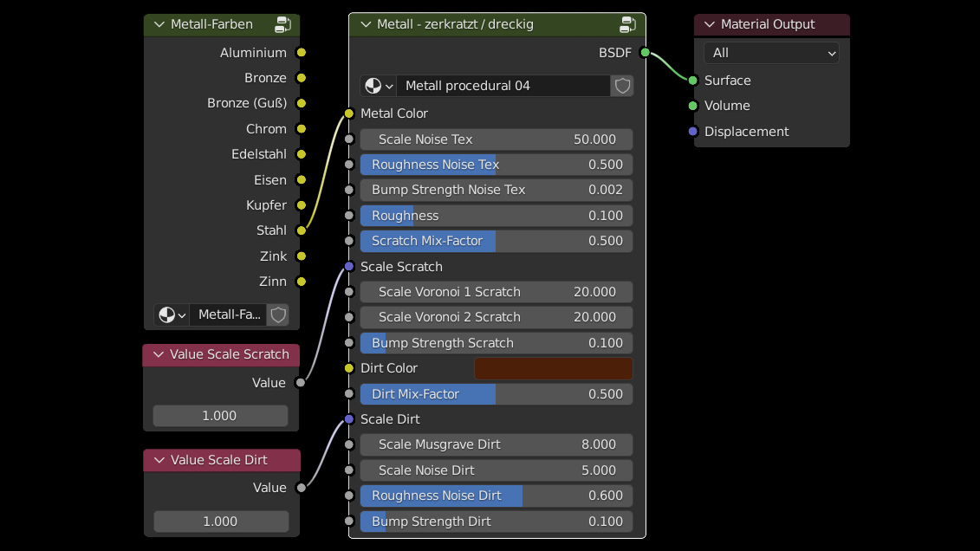Image resolution: width=980 pixels, height=551 pixels.
Task: Click the group icon on Metall zerkratzt header
Action: point(628,24)
